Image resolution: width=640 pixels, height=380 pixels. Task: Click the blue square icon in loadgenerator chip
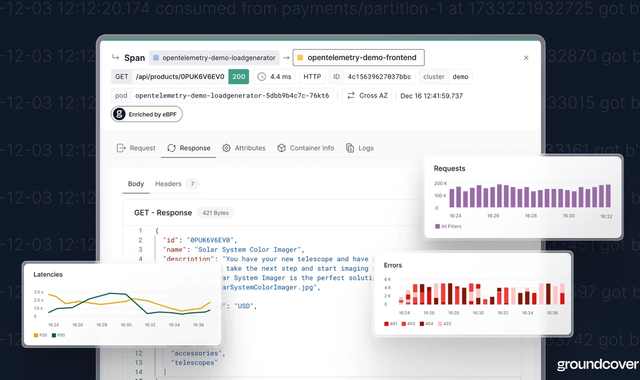156,58
